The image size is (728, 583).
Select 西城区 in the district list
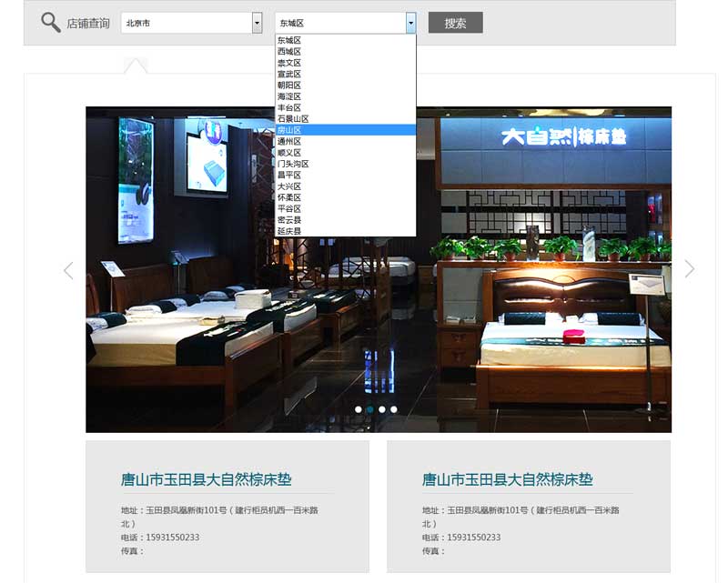[x=346, y=52]
